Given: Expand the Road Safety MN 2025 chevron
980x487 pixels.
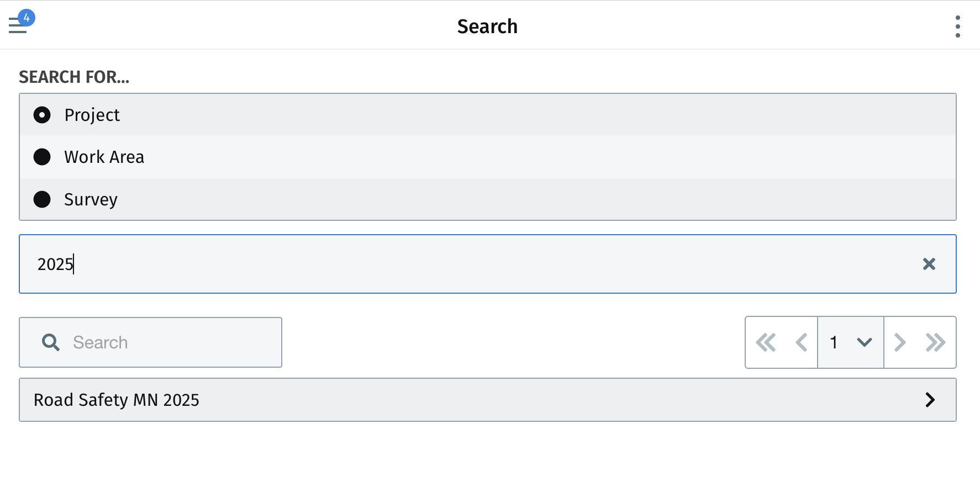Looking at the screenshot, I should pyautogui.click(x=930, y=400).
